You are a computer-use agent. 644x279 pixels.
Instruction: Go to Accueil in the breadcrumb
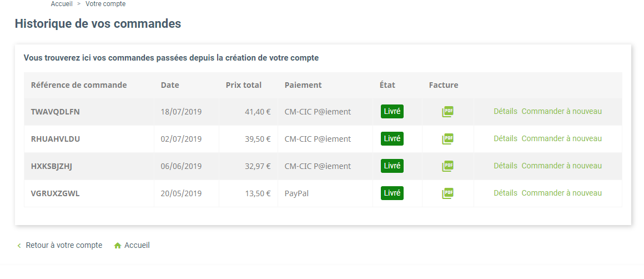coord(62,4)
